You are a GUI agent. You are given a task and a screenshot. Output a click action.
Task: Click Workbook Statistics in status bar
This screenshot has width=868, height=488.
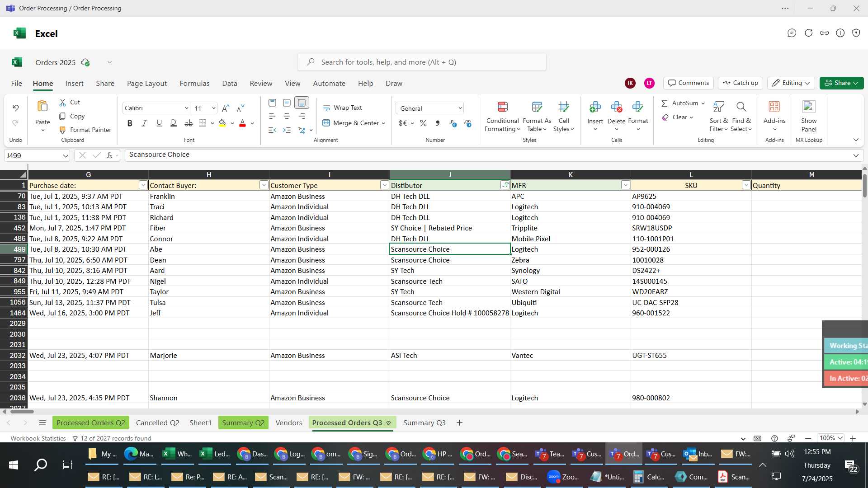coord(38,439)
